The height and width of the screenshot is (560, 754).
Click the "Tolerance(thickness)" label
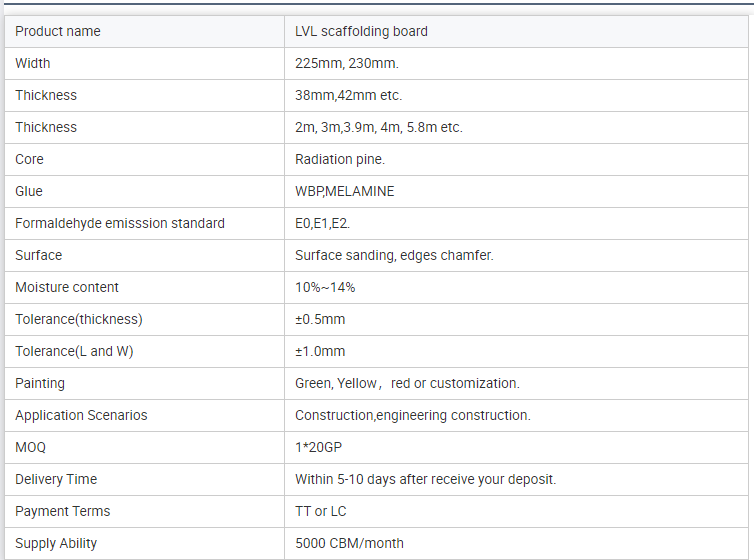coord(79,319)
